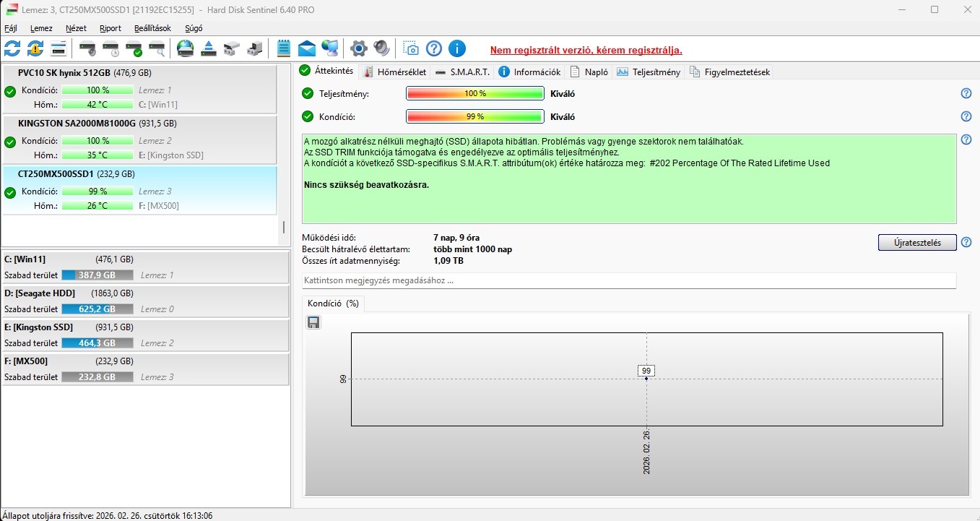Open the Beállítások menu

(x=152, y=29)
